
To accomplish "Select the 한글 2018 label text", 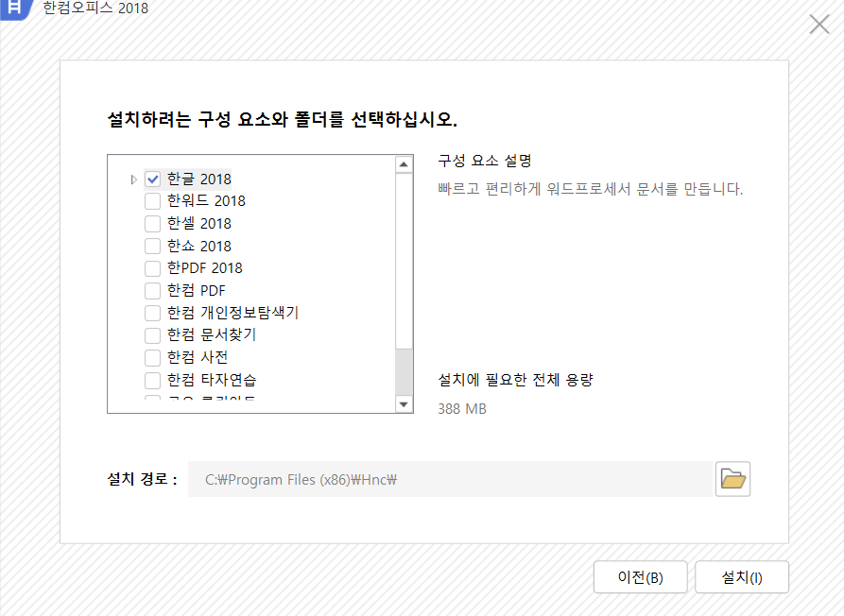I will tap(199, 180).
